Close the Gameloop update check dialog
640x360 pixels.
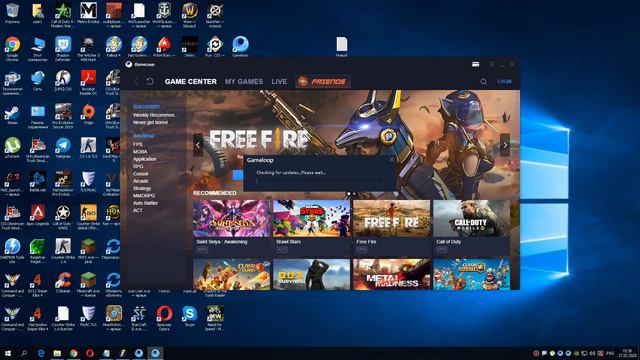pos(391,160)
